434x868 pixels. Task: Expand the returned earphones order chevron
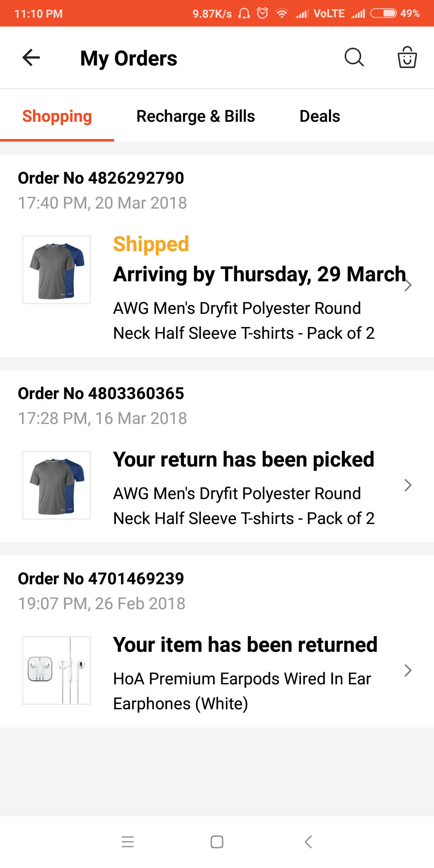coord(408,670)
